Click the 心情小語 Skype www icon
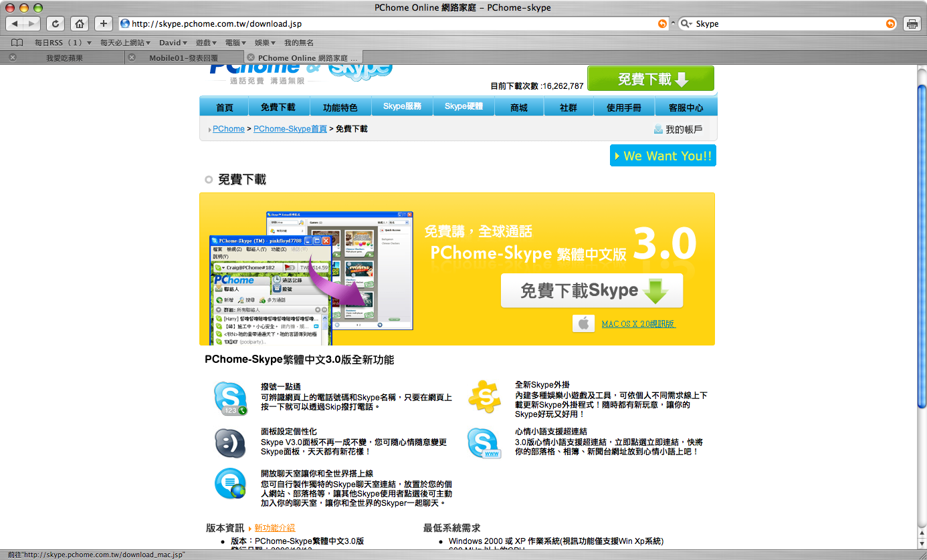Screen dimensions: 927x560 (x=484, y=444)
